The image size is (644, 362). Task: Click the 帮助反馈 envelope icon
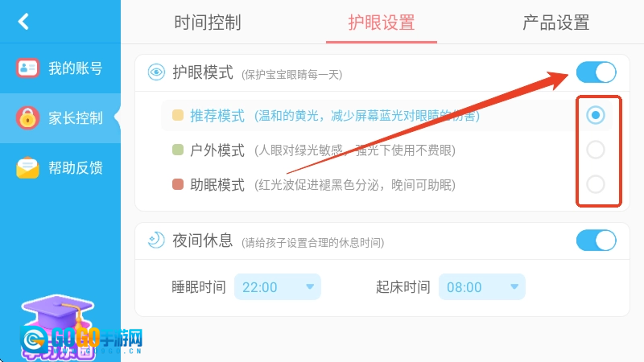pos(28,168)
